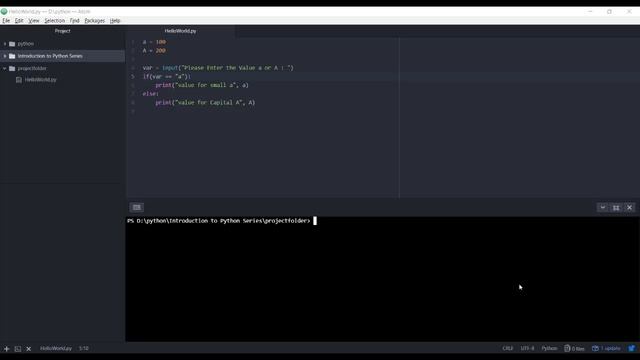
Task: Close the terminal panel
Action: (629, 207)
